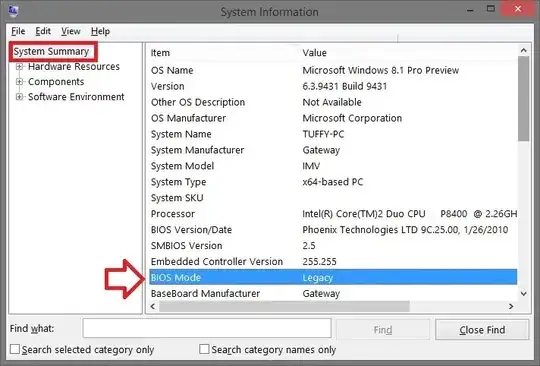The height and width of the screenshot is (366, 540).
Task: Click the horizontal scrollbar thumb
Action: click(x=284, y=306)
